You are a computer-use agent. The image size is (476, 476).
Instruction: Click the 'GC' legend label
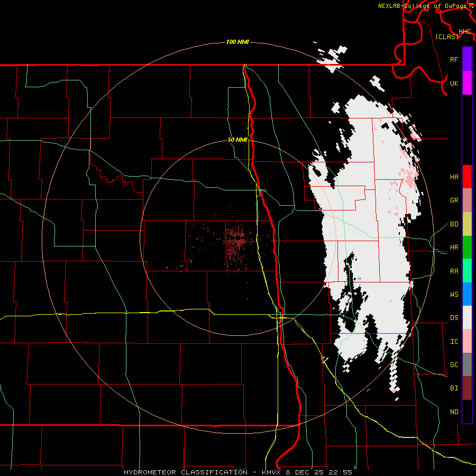coord(454,364)
